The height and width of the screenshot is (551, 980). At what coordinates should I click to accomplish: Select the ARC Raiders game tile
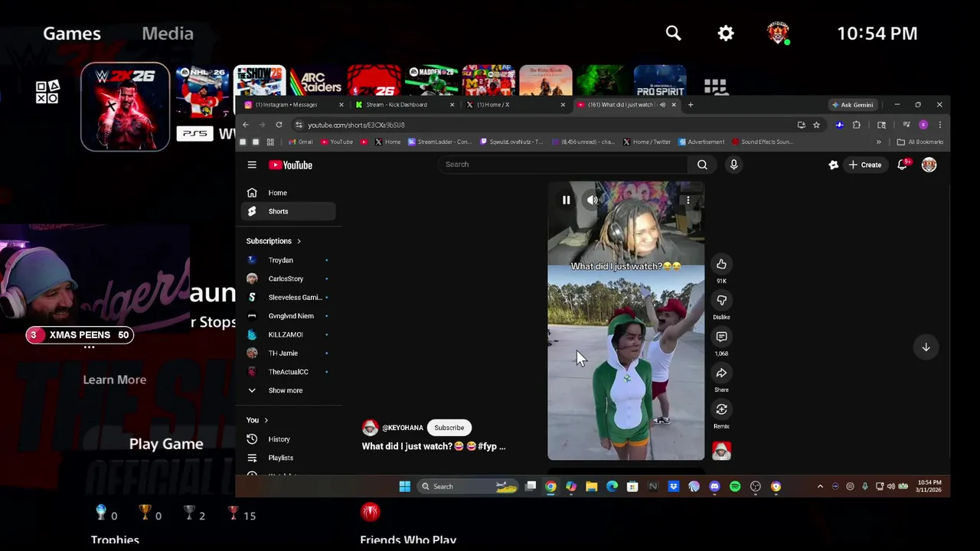tap(316, 81)
